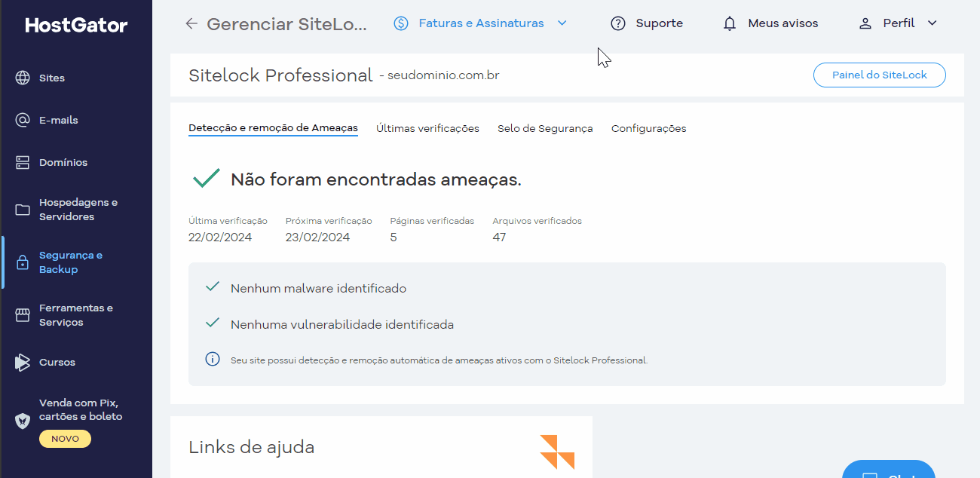Image resolution: width=980 pixels, height=478 pixels.
Task: Click checkmark beside Nenhum malware identificado
Action: click(213, 287)
